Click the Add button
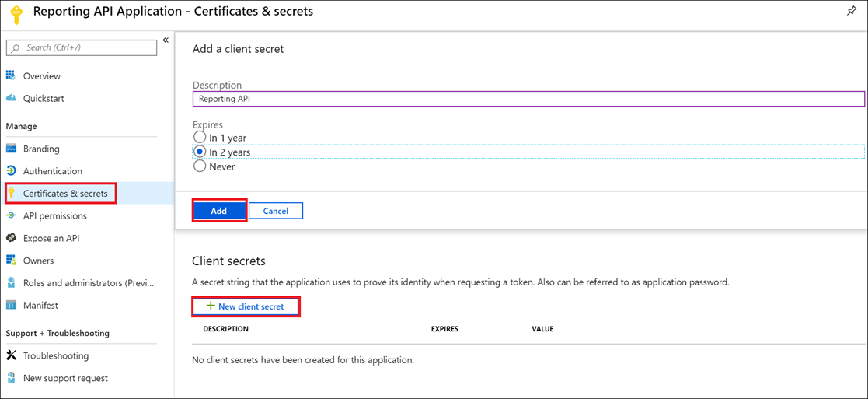The width and height of the screenshot is (868, 399). click(x=218, y=211)
